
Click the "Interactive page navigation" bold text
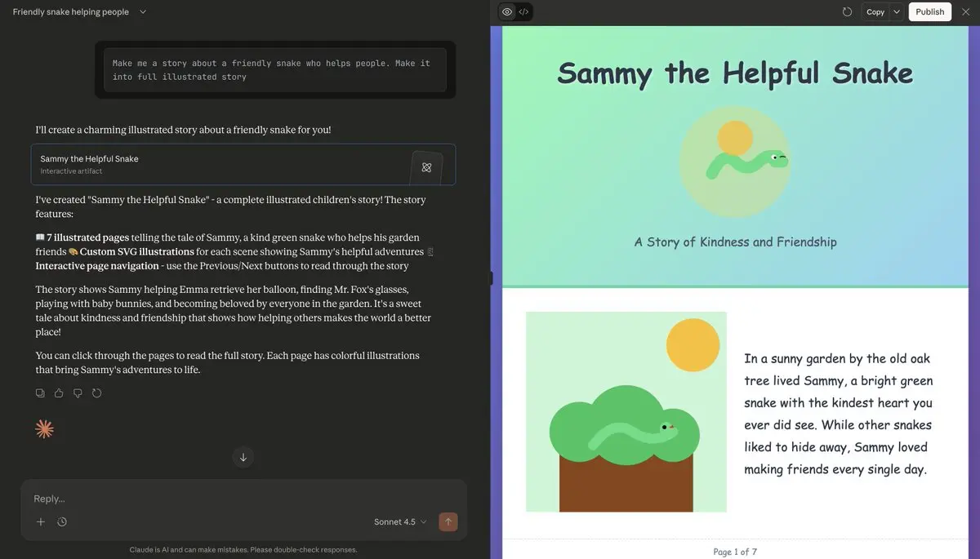click(97, 265)
